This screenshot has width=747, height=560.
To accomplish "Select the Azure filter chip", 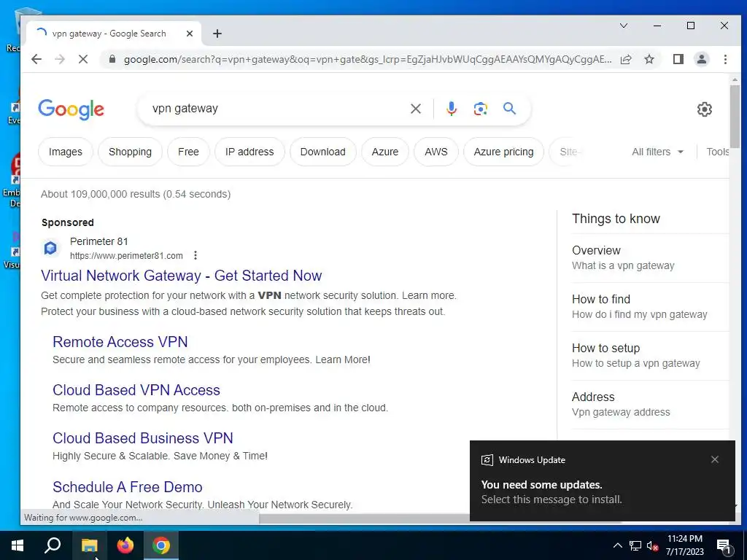I will pyautogui.click(x=385, y=152).
